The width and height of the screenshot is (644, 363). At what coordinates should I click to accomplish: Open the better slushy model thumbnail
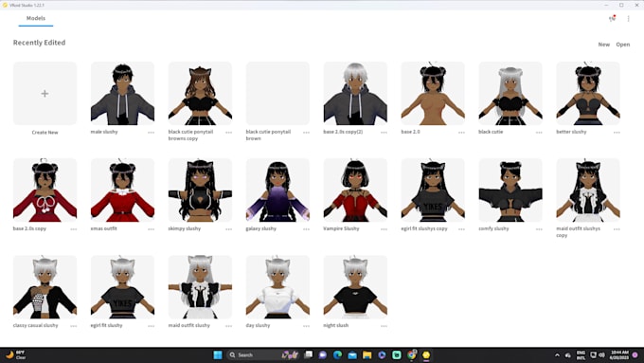point(588,93)
